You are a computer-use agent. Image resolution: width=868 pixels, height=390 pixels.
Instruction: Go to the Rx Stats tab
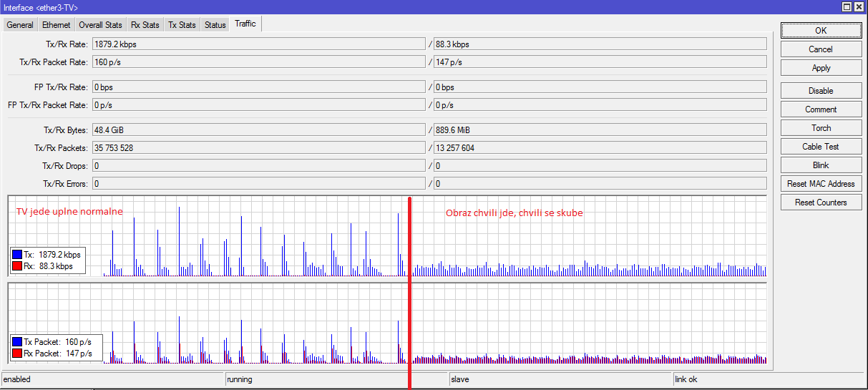click(x=145, y=25)
